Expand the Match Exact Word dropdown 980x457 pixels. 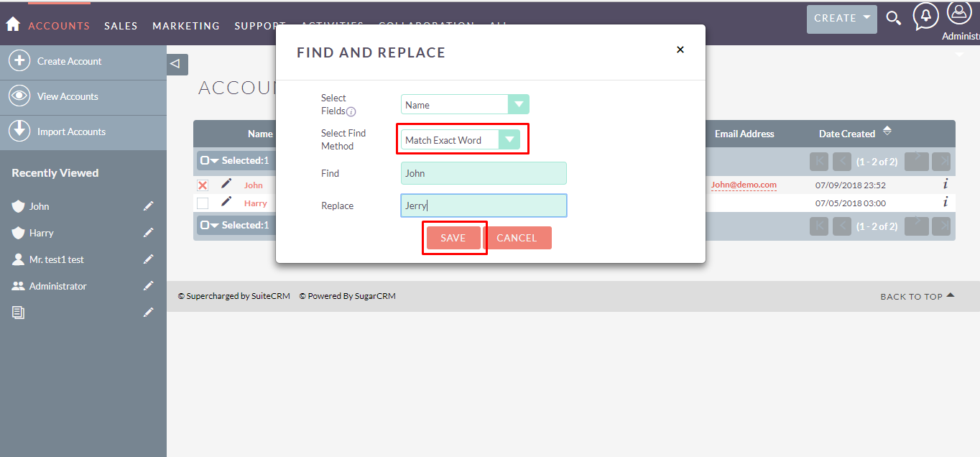[x=510, y=139]
